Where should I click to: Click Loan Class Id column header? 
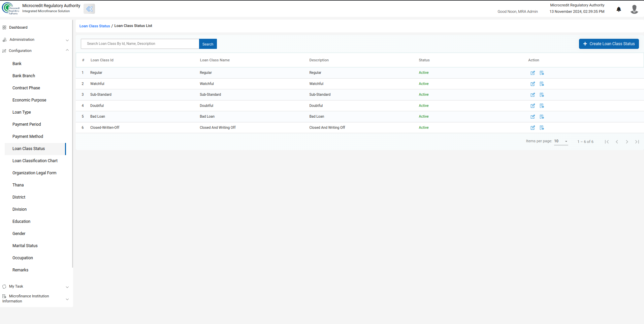tap(102, 60)
